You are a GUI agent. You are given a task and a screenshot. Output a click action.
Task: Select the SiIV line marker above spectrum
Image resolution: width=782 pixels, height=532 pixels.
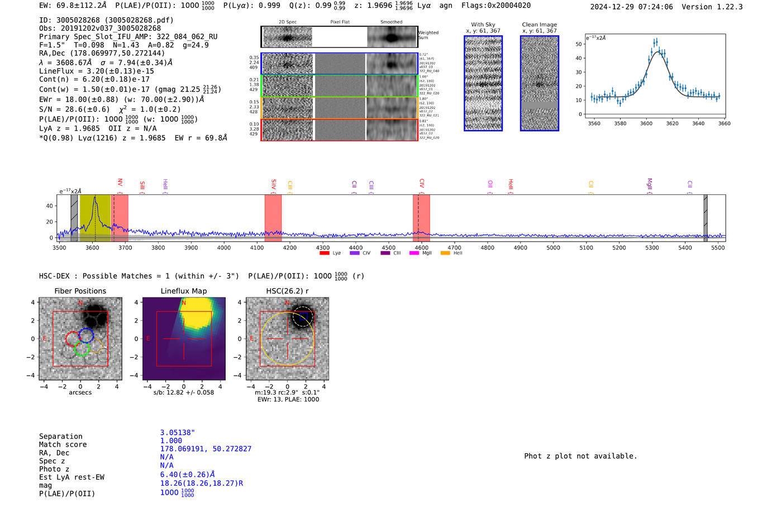(274, 186)
